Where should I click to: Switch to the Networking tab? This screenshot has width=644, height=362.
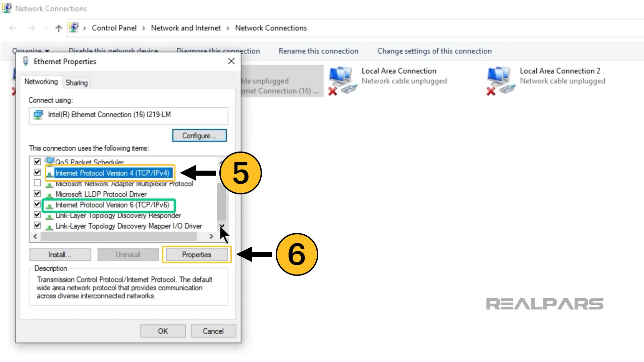click(x=41, y=82)
